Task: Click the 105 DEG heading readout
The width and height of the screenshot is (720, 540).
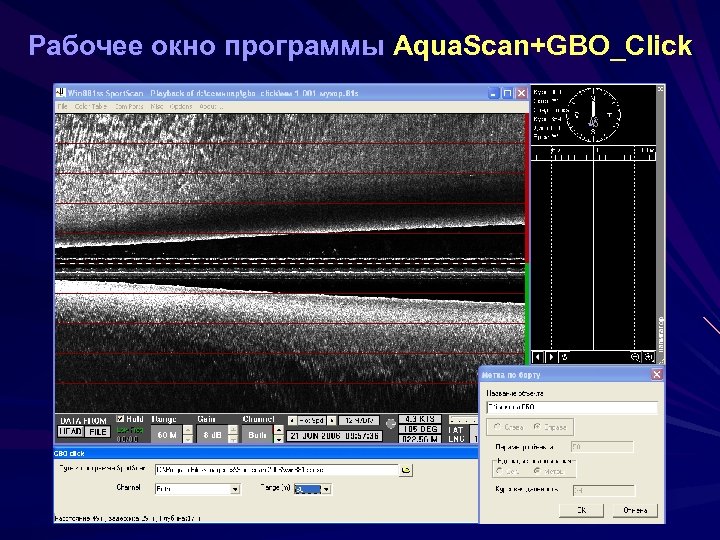Action: click(x=420, y=429)
